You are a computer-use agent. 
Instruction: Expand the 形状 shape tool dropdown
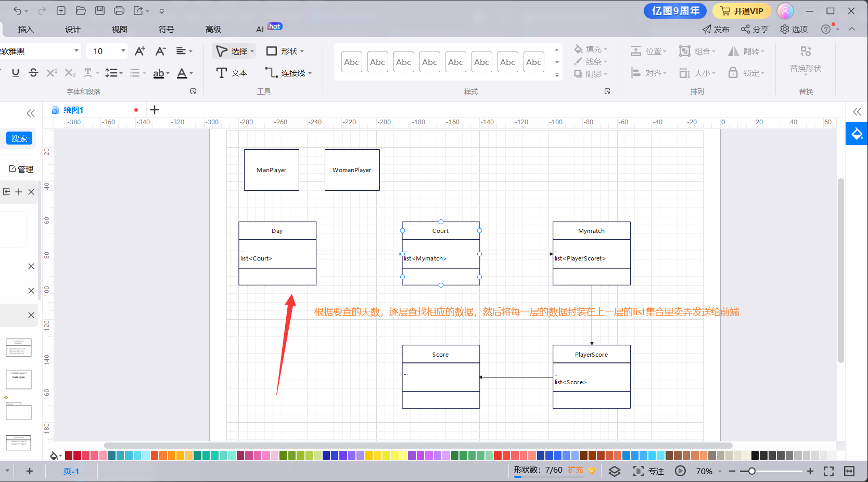coord(302,51)
